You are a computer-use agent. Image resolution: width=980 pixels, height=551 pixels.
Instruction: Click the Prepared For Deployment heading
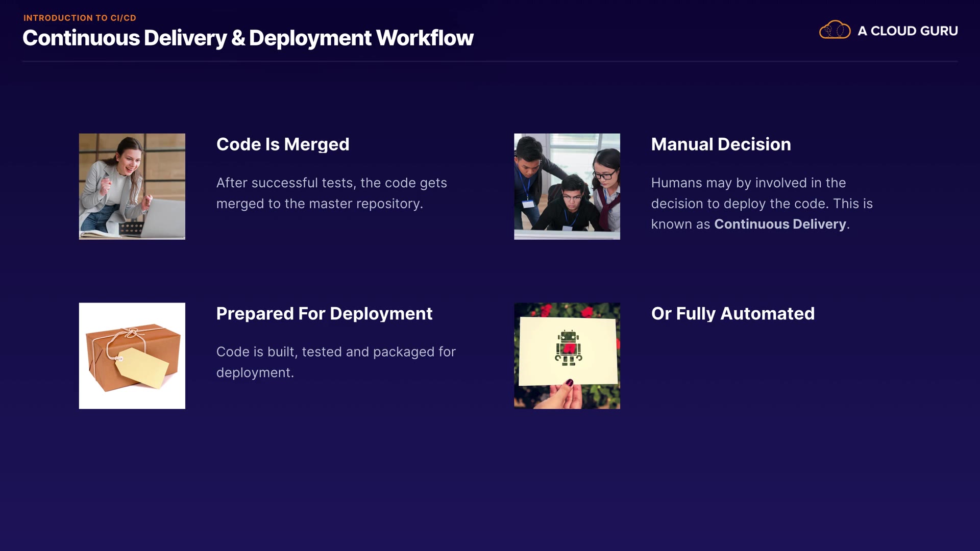[x=324, y=313]
